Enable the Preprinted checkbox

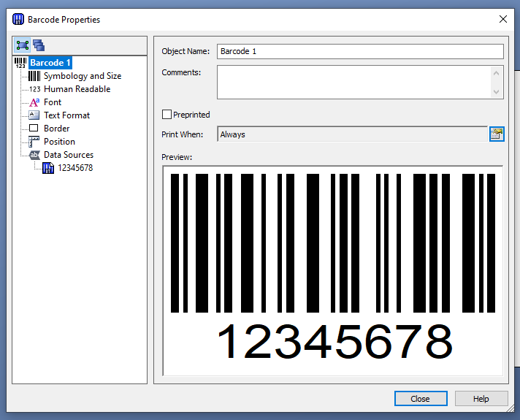click(167, 115)
